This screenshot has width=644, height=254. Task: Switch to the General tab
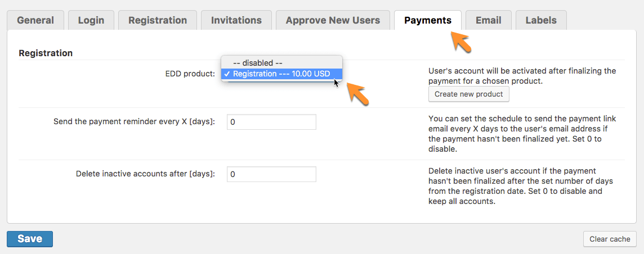point(35,20)
